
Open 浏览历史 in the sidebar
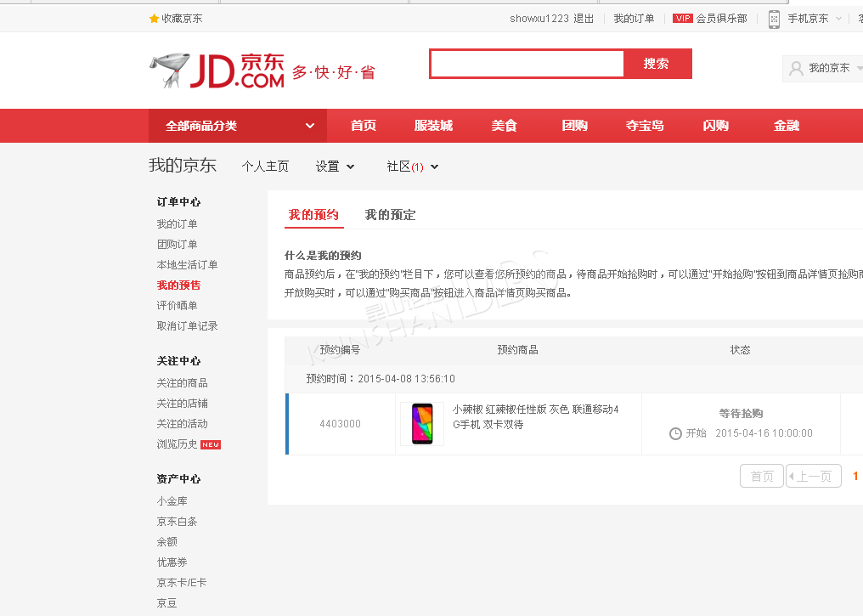point(177,444)
